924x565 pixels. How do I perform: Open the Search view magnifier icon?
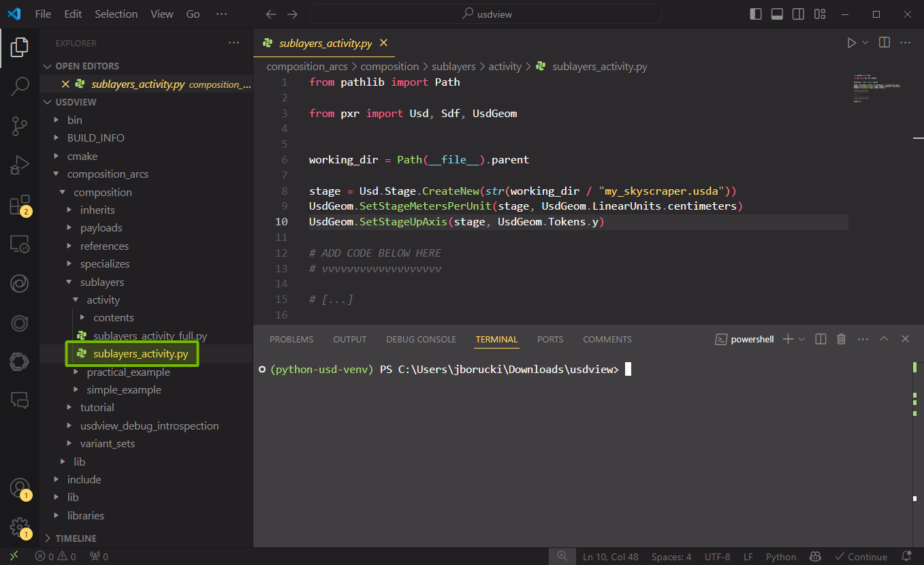20,86
